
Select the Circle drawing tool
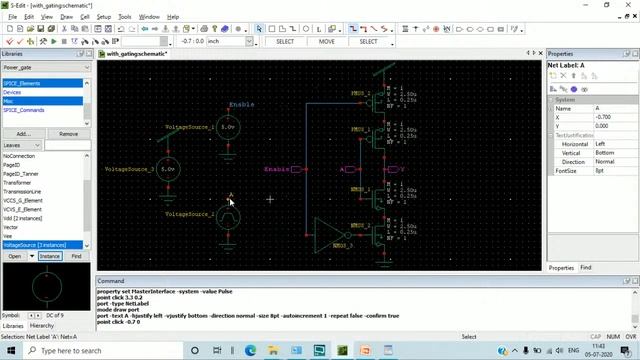pyautogui.click(x=306, y=29)
